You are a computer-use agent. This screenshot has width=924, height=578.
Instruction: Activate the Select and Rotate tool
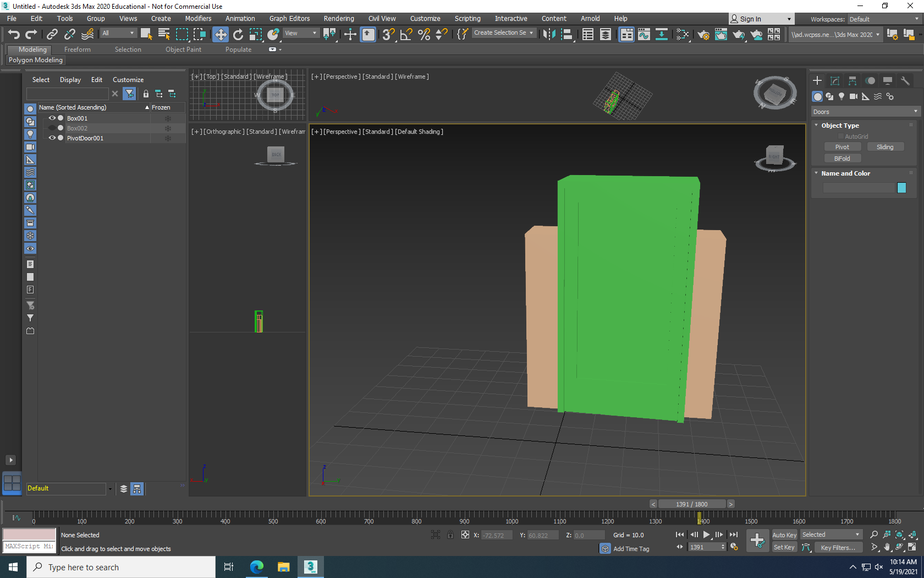(238, 35)
